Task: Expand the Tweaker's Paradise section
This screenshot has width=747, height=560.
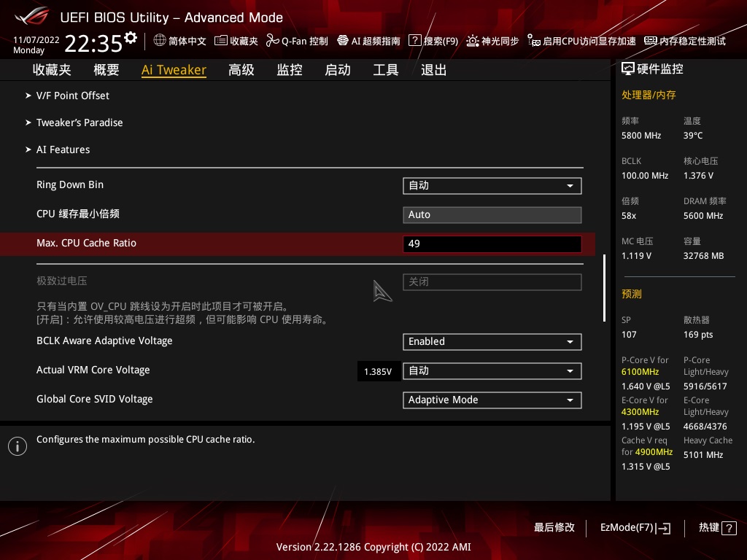Action: click(80, 122)
